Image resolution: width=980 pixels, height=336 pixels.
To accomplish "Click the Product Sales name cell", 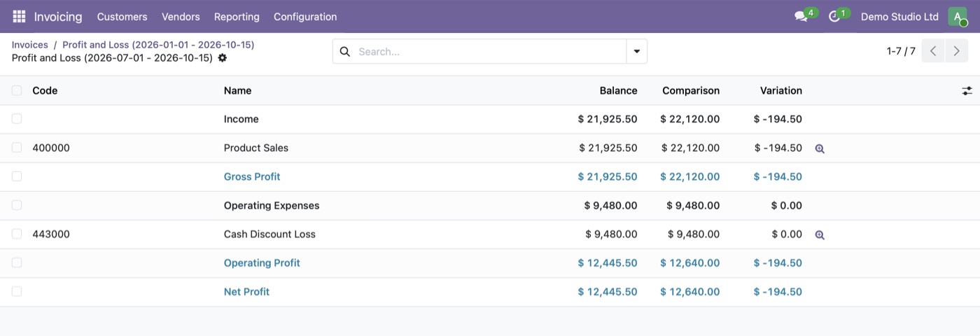I will point(256,148).
